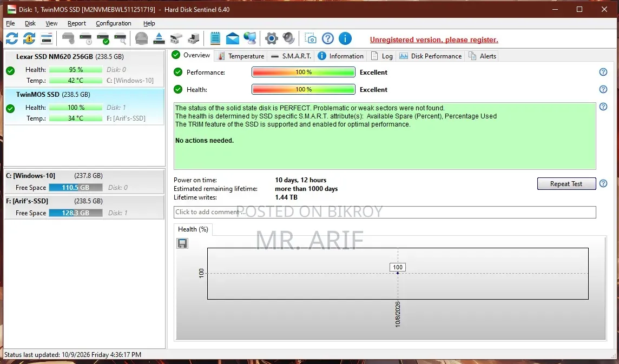Switch to the S.M.A.R.T. tab
This screenshot has height=364, width=619.
click(x=291, y=56)
